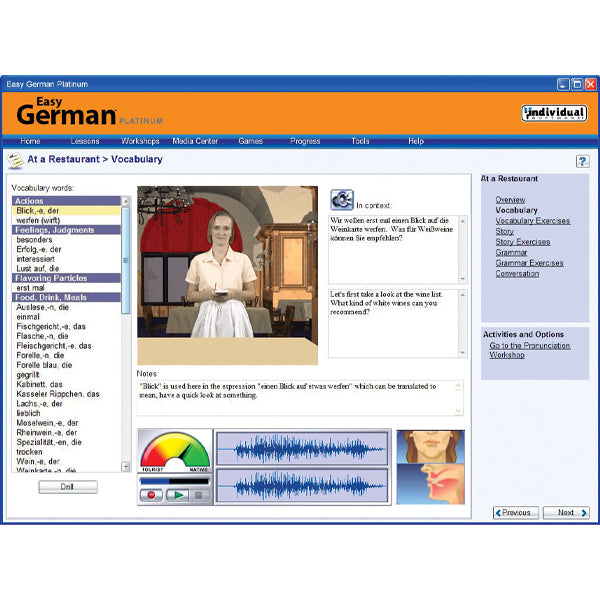Select vocabulary word 'erst mal'
This screenshot has height=600, width=600.
coord(66,288)
